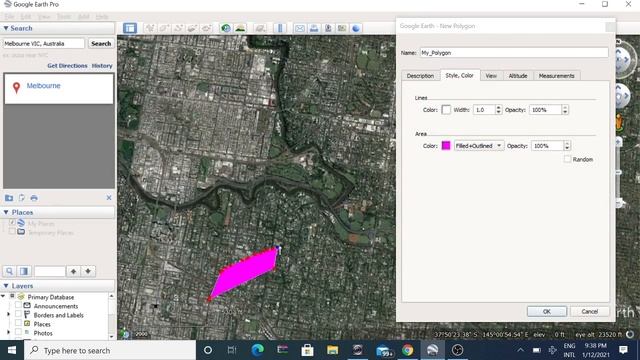Viewport: 640px width, 360px height.
Task: Click the blue globe Google Earth web icon
Action: pyautogui.click(x=356, y=28)
